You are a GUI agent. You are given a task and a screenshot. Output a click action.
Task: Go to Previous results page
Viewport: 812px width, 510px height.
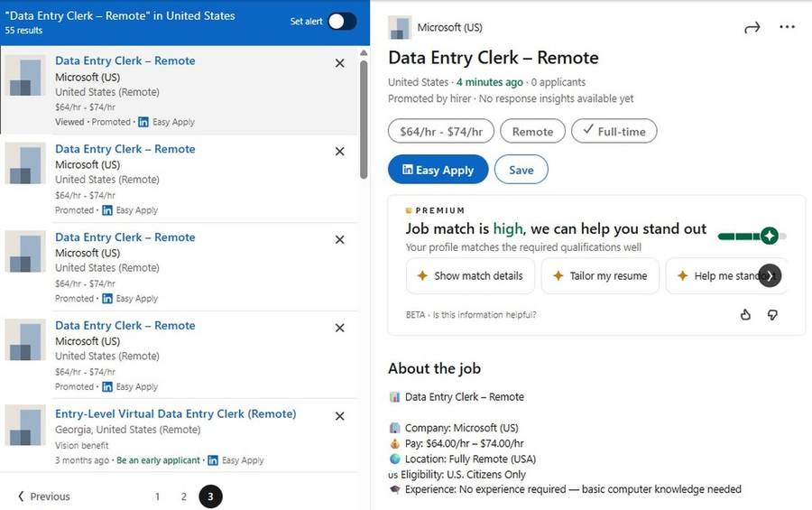(44, 496)
